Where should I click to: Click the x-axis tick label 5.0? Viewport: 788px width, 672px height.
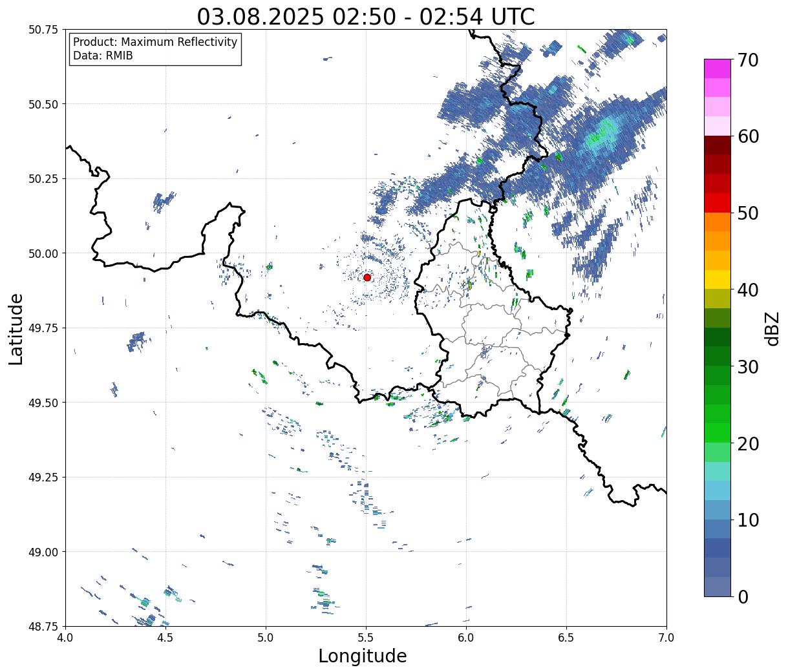coord(265,638)
